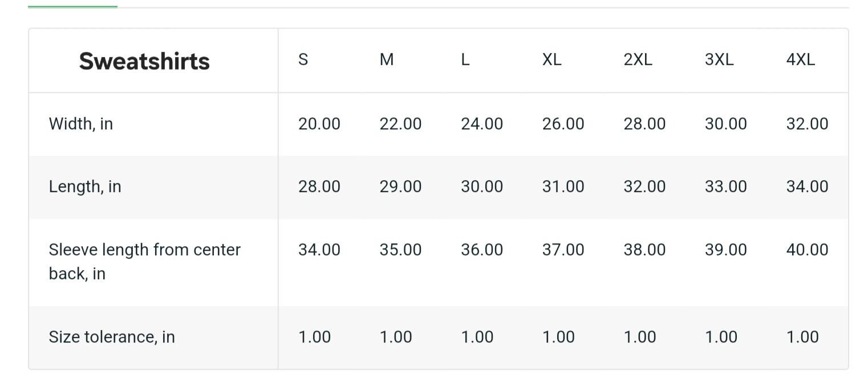The height and width of the screenshot is (379, 868).
Task: Click the Width, in row label
Action: point(81,124)
